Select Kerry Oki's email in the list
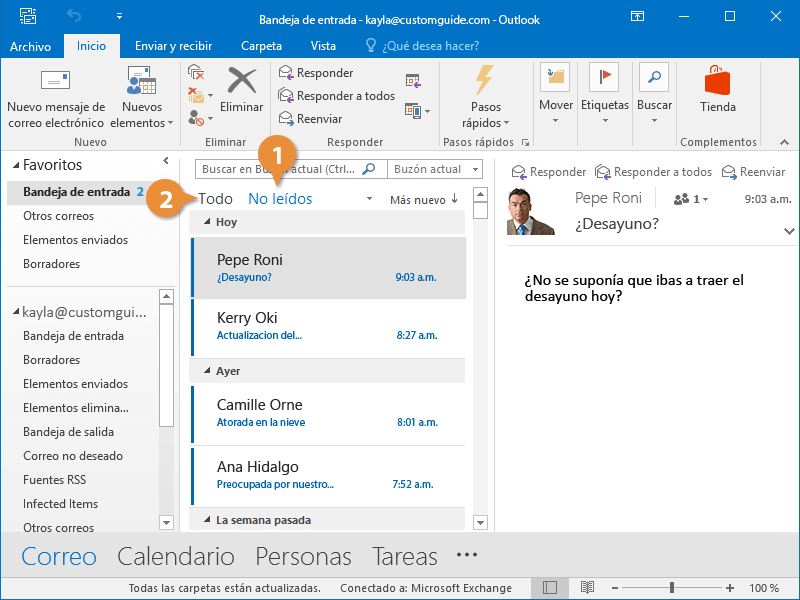The height and width of the screenshot is (600, 800). [x=300, y=323]
